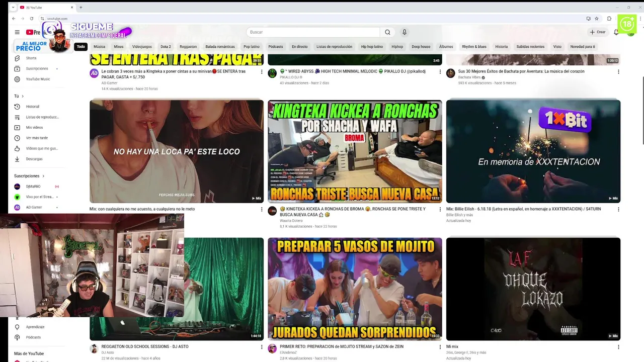Select the Música filter chip

[100, 47]
